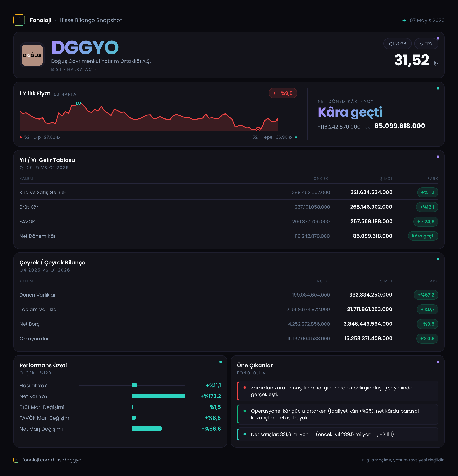Click the Net Marj Değişimi performance bar
The width and height of the screenshot is (458, 476).
(147, 429)
